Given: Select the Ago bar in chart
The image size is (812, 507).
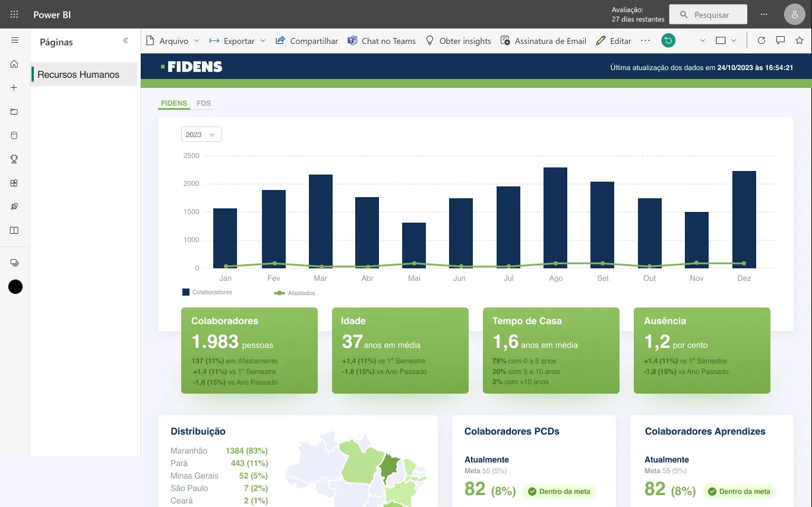Looking at the screenshot, I should click(555, 218).
